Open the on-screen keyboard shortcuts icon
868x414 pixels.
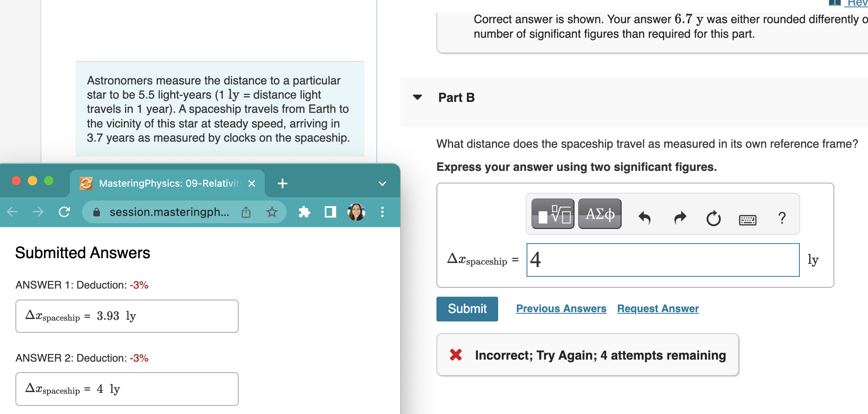748,220
